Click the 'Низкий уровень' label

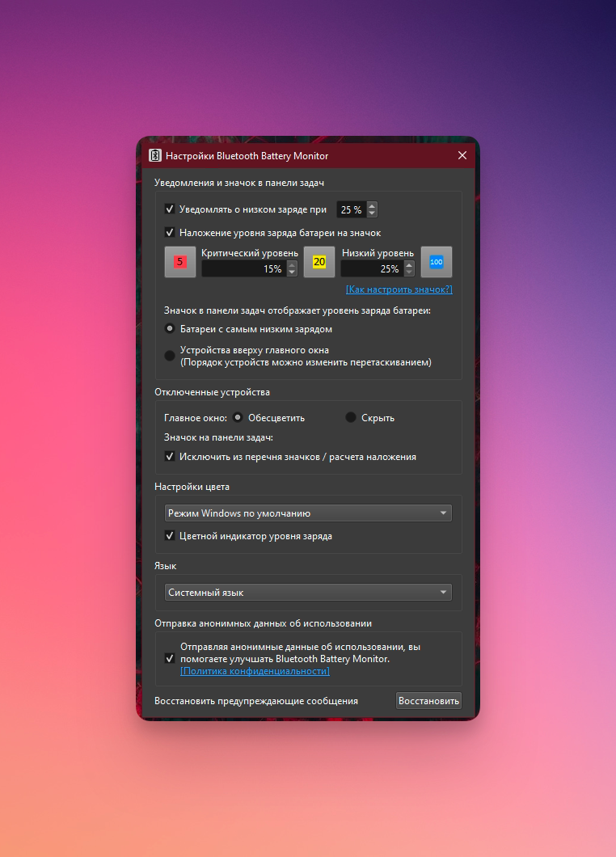pos(378,253)
